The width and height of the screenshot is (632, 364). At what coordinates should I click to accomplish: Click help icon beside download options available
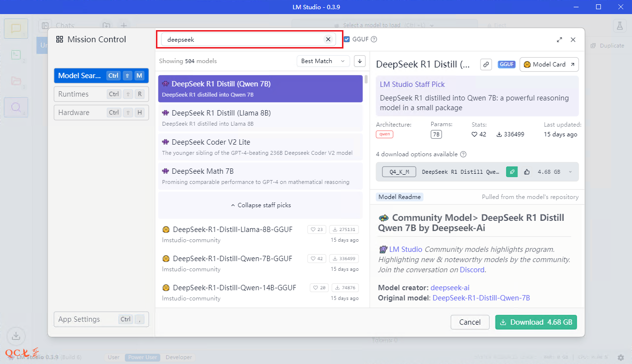point(463,154)
